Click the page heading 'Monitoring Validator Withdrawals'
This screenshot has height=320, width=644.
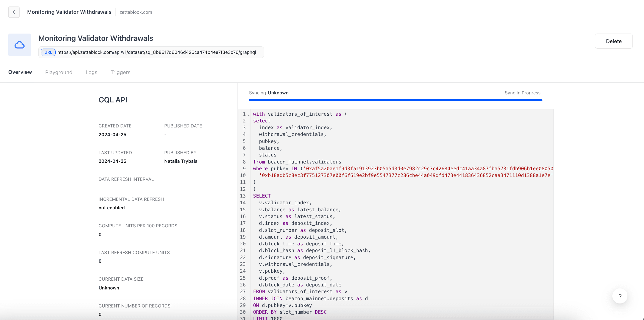pos(96,38)
